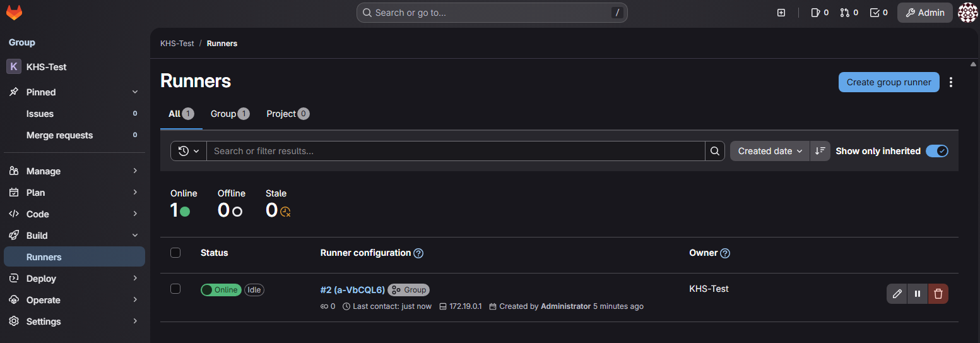Open recent searches history dropdown
The height and width of the screenshot is (343, 980).
pyautogui.click(x=189, y=151)
